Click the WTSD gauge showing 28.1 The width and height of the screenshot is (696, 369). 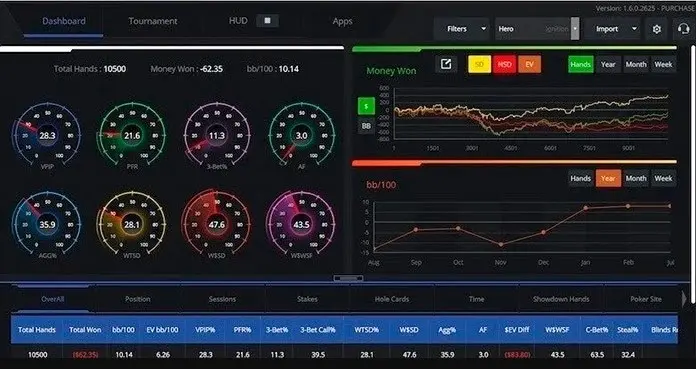click(x=132, y=225)
